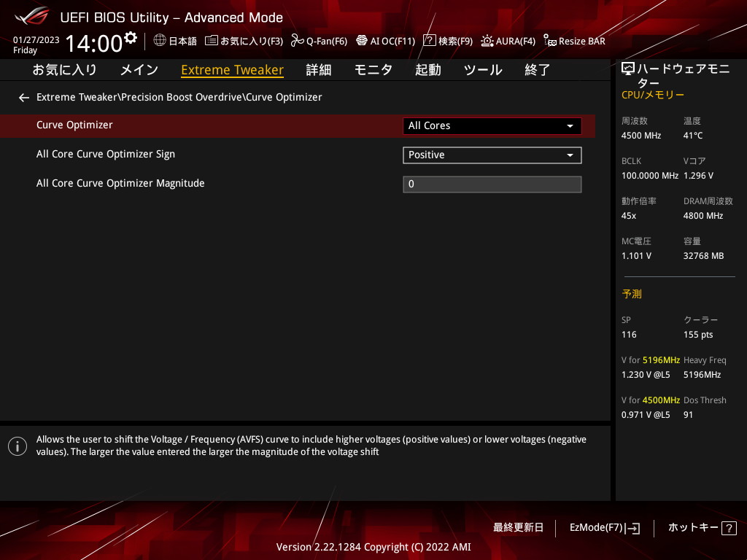Image resolution: width=747 pixels, height=560 pixels.
Task: Click the Heavy Freq 5196MHz value
Action: tap(703, 375)
